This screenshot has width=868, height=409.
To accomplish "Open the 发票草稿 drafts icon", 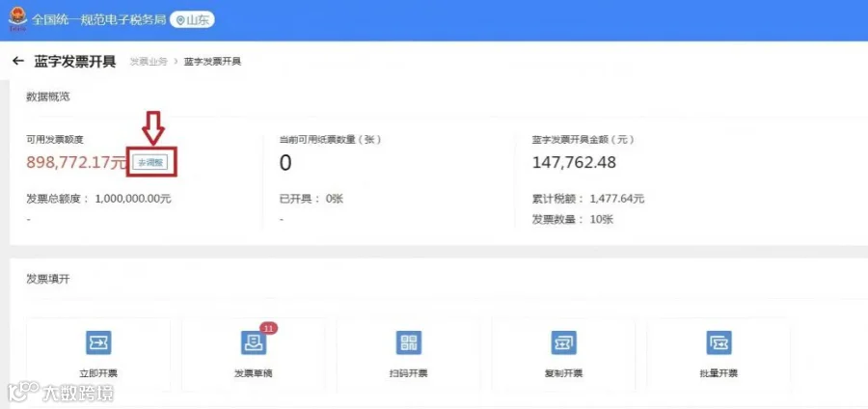I will click(254, 342).
